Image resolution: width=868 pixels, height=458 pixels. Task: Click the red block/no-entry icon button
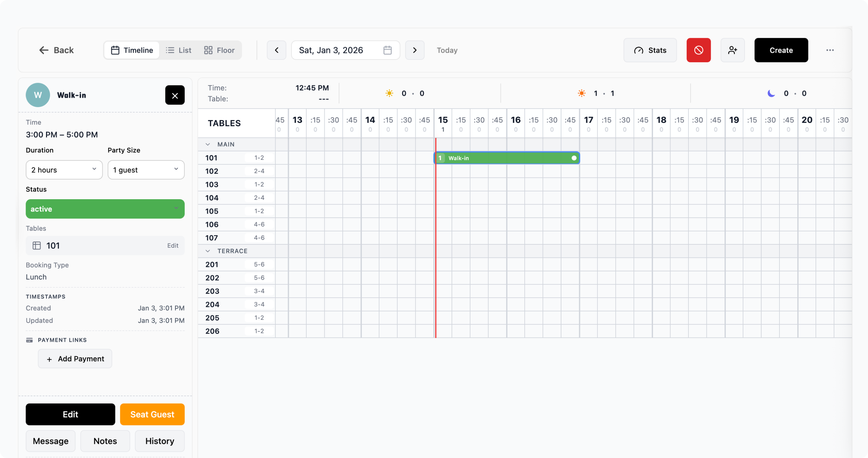coord(698,50)
